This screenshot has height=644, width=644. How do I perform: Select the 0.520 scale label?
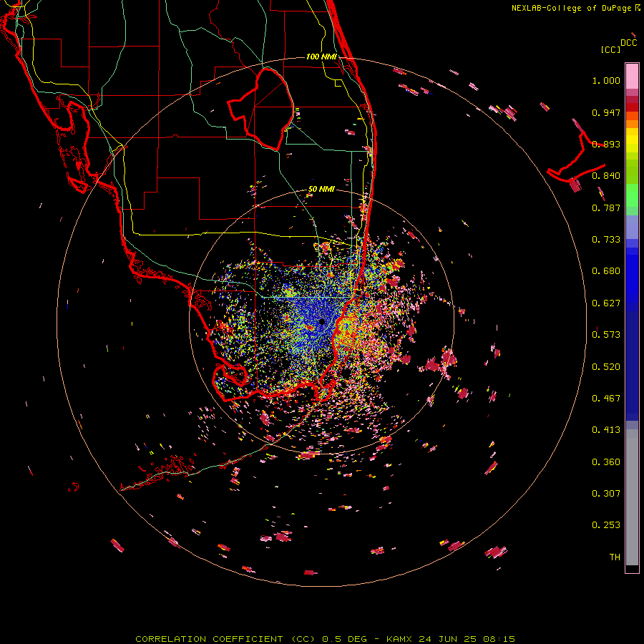606,367
